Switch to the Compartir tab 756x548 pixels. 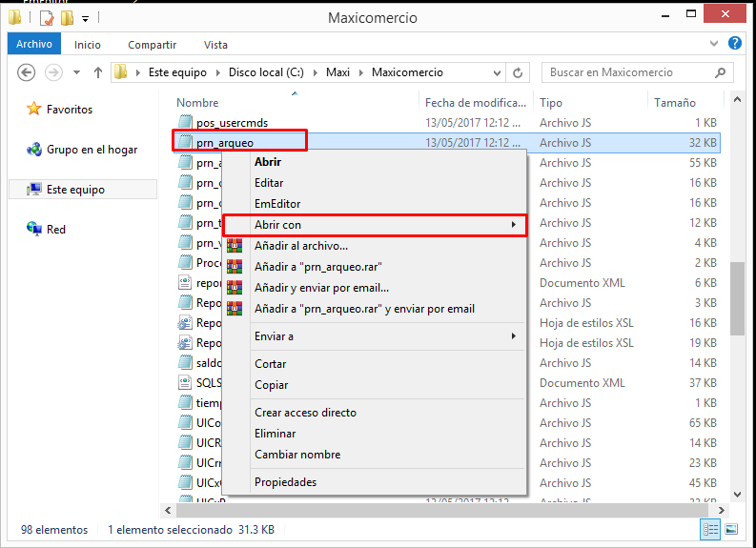pyautogui.click(x=152, y=45)
